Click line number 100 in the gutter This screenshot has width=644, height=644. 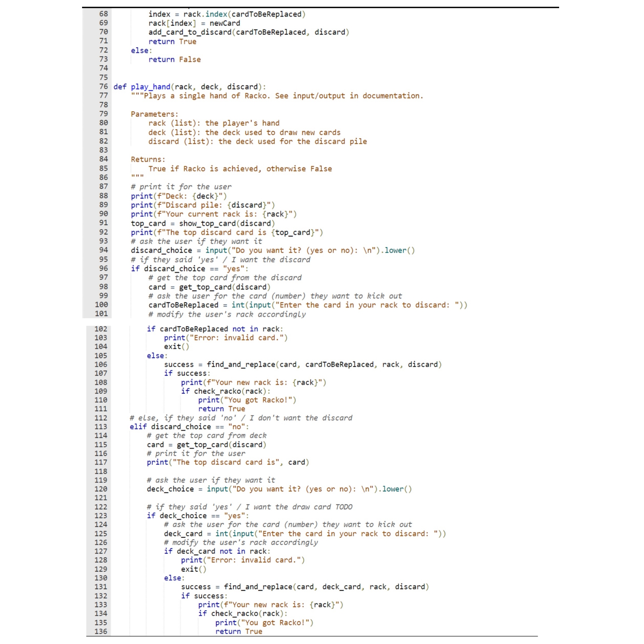pyautogui.click(x=101, y=305)
